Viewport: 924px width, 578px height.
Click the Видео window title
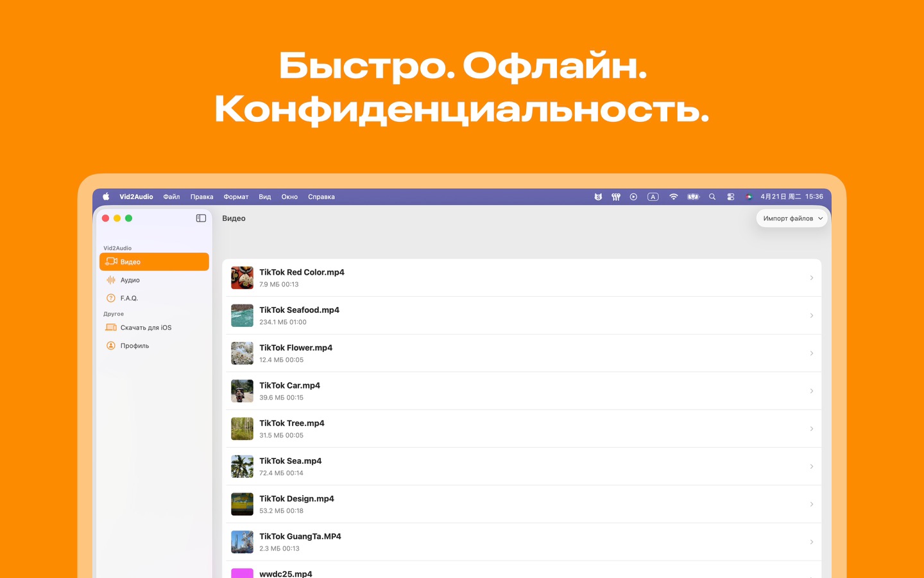(x=234, y=218)
